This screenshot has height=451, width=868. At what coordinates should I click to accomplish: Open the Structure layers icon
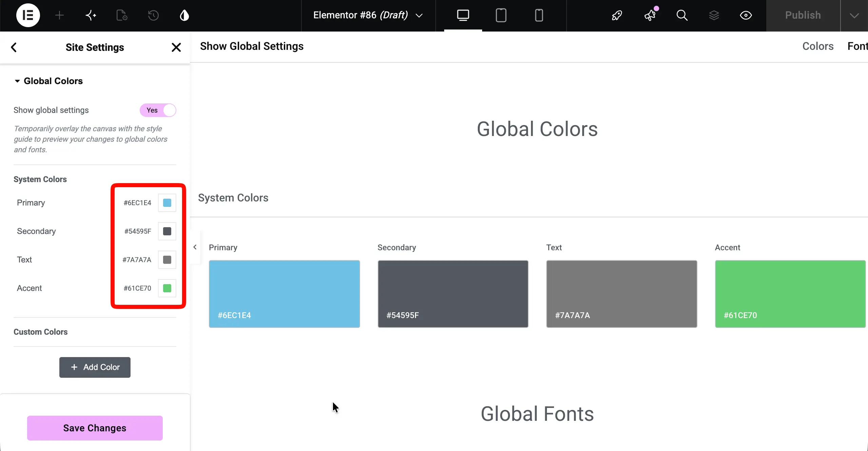[x=714, y=15]
